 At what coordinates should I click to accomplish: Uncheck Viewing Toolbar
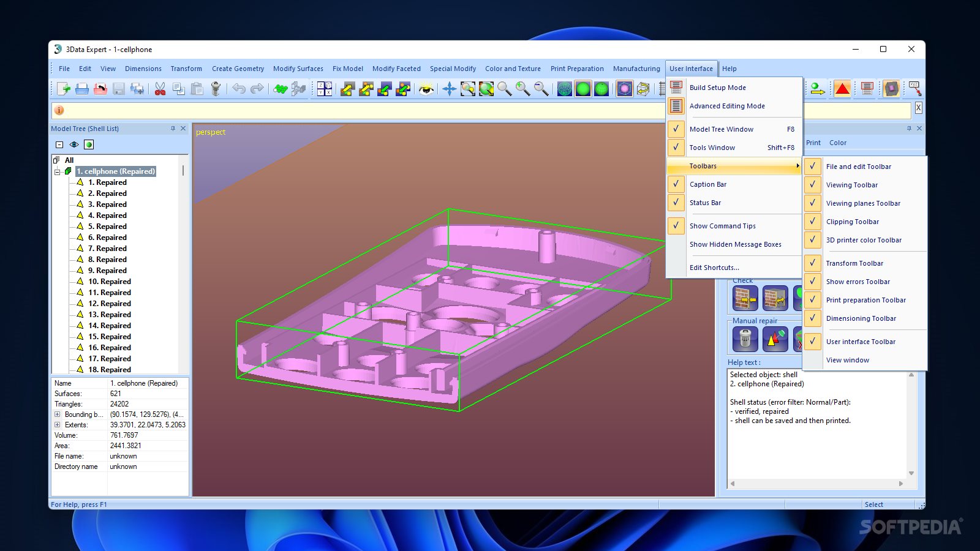(813, 185)
